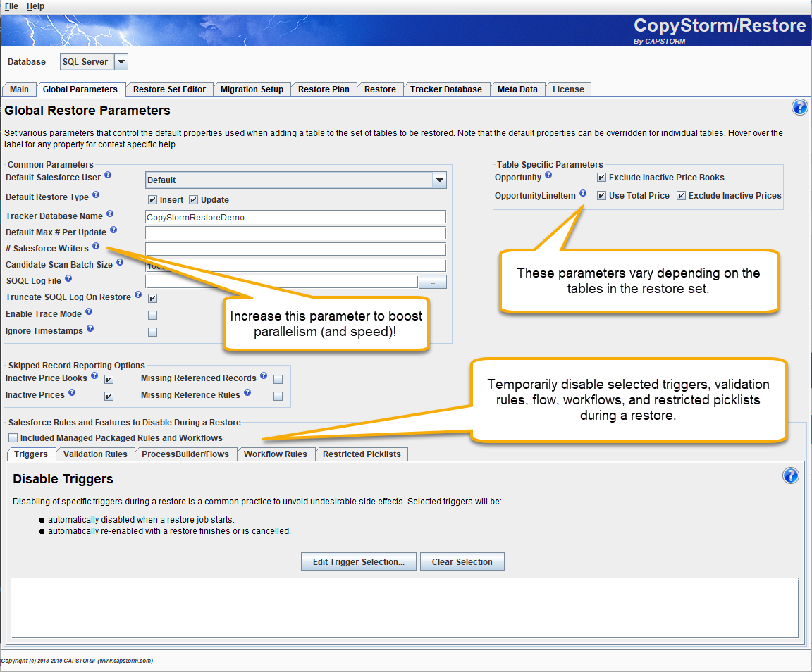Click help icon beside Inactive Prices

72,392
